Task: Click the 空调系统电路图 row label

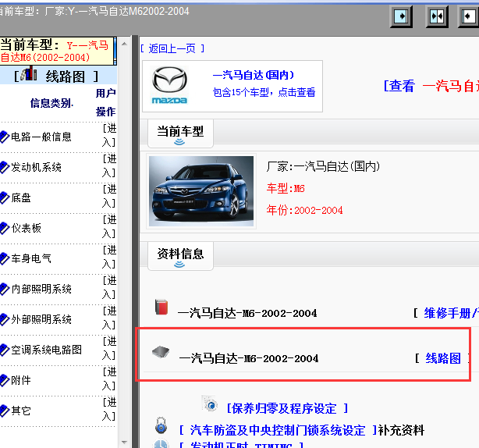Action: (47, 350)
